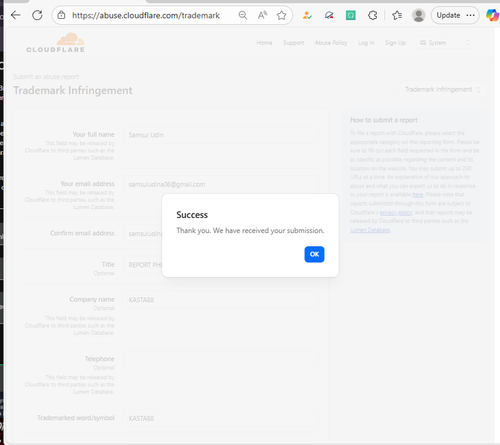The width and height of the screenshot is (500, 445).
Task: Click the Your email address field
Action: [x=220, y=184]
